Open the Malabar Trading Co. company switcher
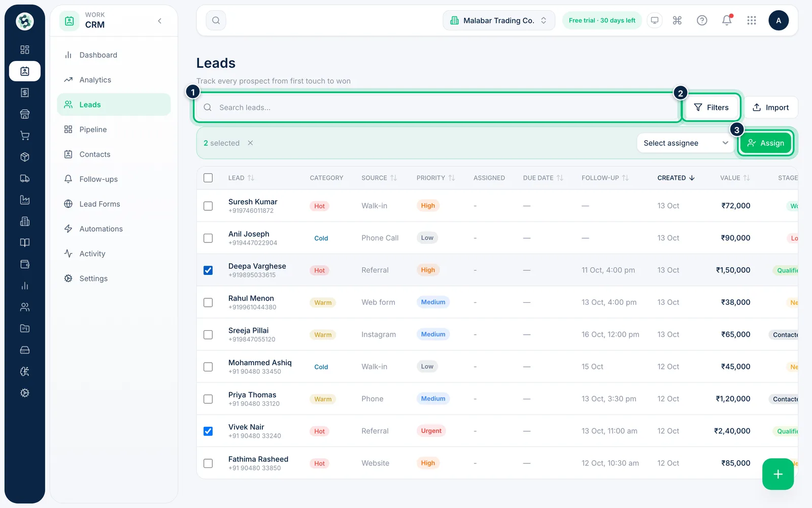This screenshot has height=508, width=812. tap(499, 20)
